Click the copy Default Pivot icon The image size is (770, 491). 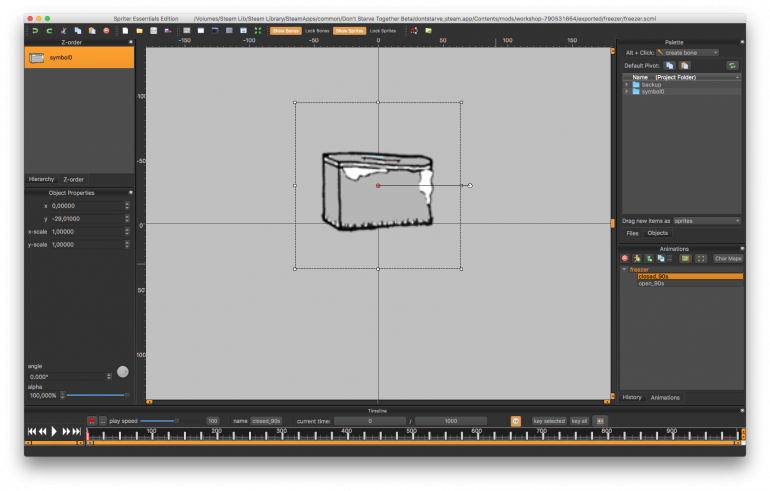[x=669, y=65]
